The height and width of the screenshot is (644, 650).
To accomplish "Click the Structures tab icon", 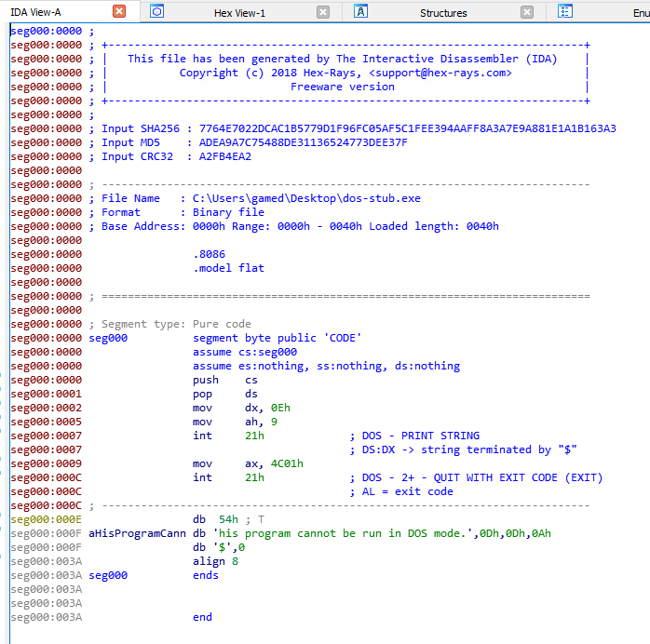I will tap(360, 12).
